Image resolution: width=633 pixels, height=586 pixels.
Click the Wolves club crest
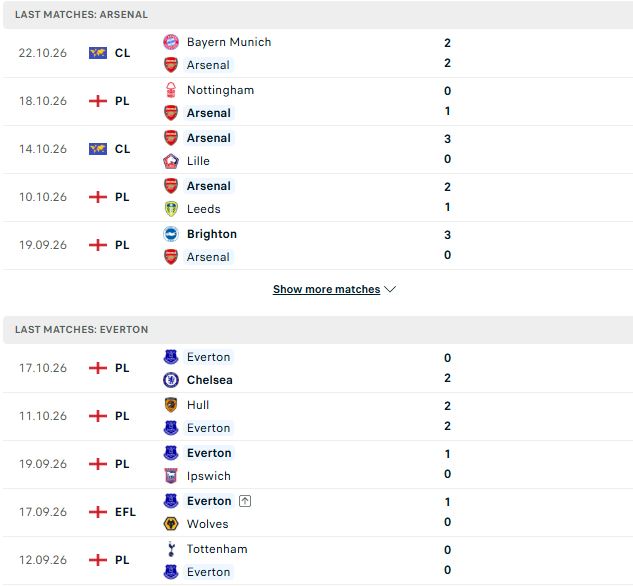click(x=171, y=524)
